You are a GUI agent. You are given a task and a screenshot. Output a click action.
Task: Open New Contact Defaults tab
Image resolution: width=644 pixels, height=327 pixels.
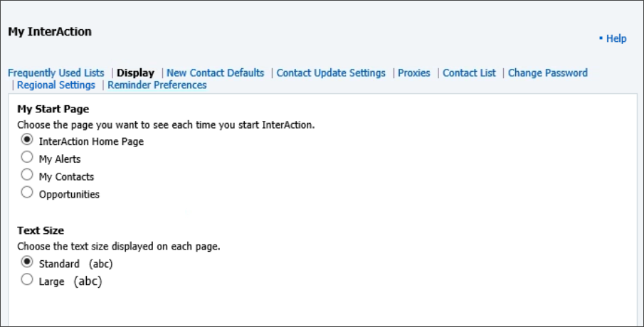click(x=215, y=73)
